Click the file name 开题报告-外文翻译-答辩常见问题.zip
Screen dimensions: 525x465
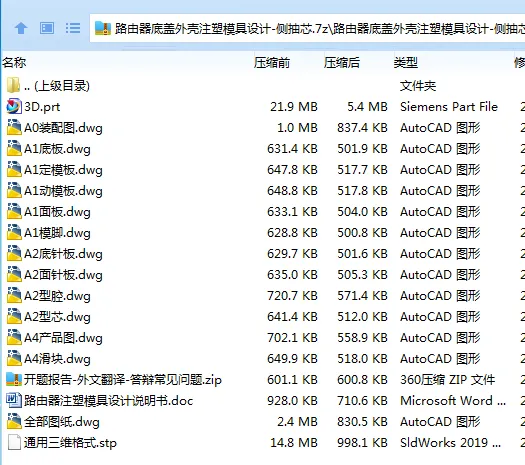click(123, 380)
